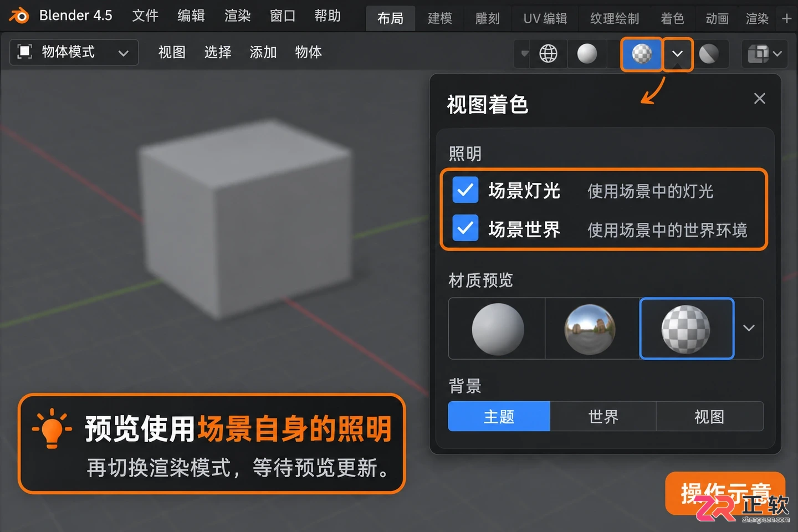Choose the checkered sphere material preview
This screenshot has width=798, height=532.
(x=686, y=329)
